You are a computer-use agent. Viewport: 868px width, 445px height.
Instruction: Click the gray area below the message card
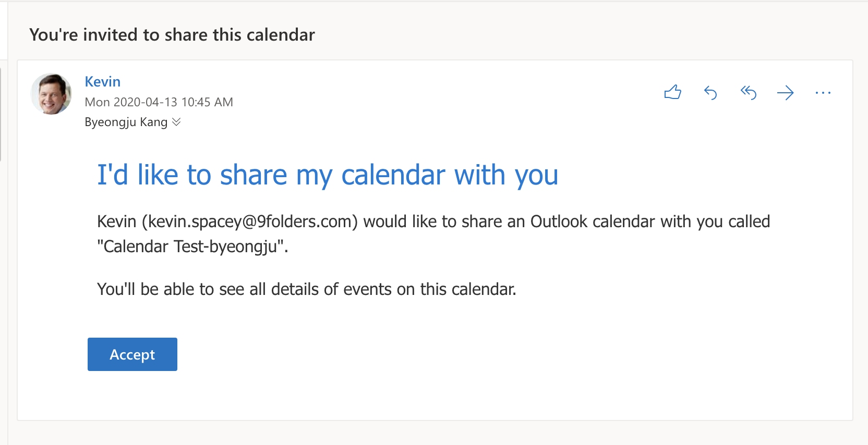pyautogui.click(x=434, y=434)
